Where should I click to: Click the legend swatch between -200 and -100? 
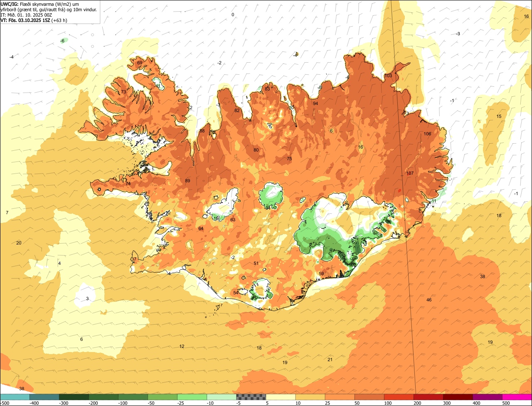coord(103,397)
